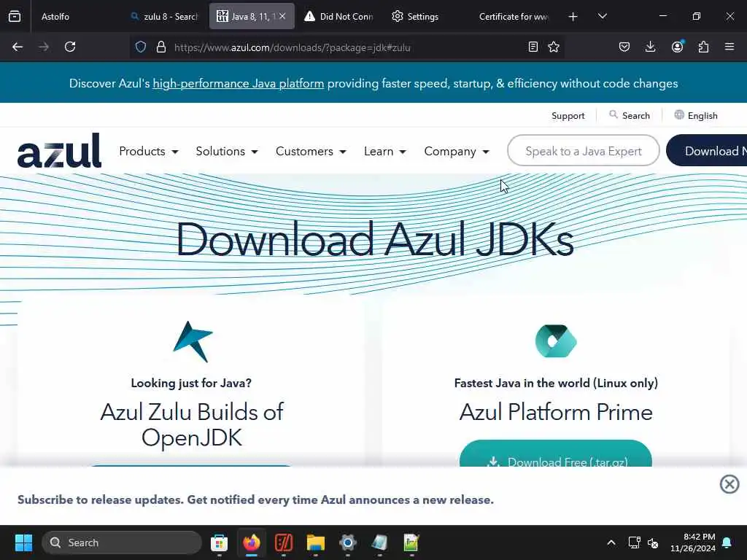Open the Downloads panel icon
The width and height of the screenshot is (747, 560).
pos(650,47)
